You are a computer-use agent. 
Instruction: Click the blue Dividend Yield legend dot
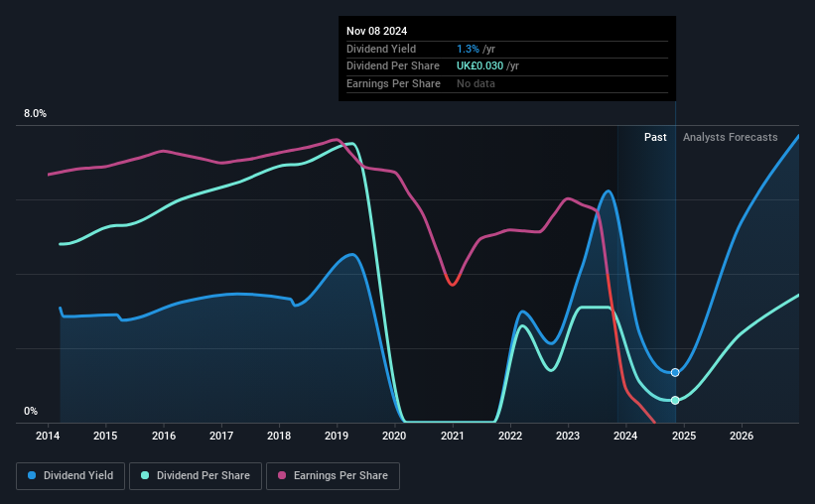point(32,475)
